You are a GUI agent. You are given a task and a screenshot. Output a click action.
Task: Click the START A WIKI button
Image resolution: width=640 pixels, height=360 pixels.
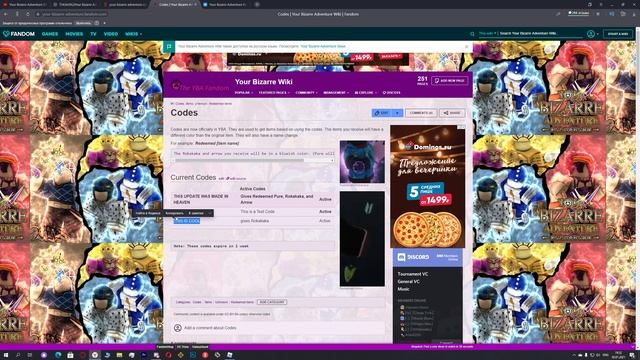(618, 34)
